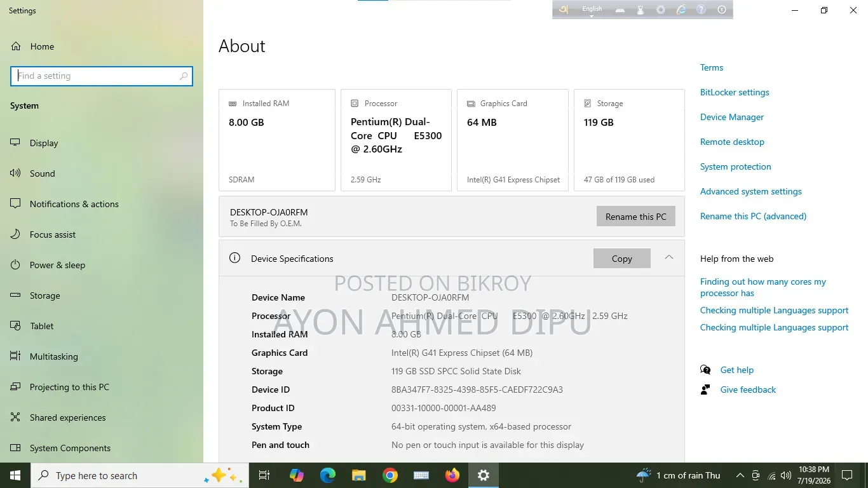Click the Graphics Card summary card

tap(513, 140)
